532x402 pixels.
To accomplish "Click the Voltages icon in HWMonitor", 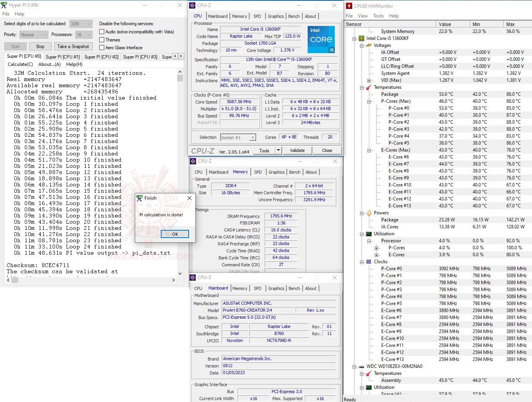I will click(369, 45).
